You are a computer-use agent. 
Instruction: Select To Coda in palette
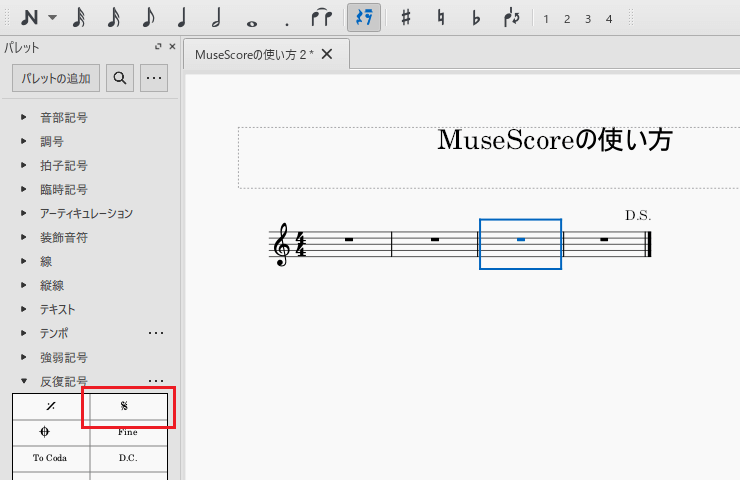point(51,458)
